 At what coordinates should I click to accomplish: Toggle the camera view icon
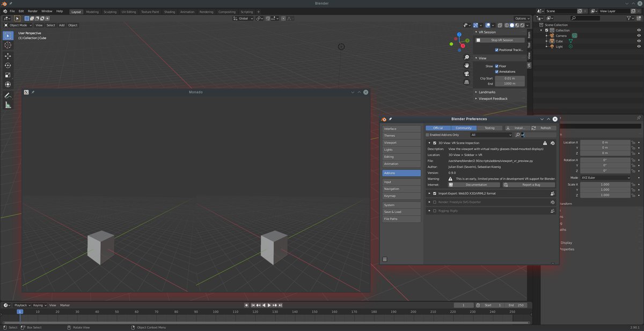click(467, 74)
